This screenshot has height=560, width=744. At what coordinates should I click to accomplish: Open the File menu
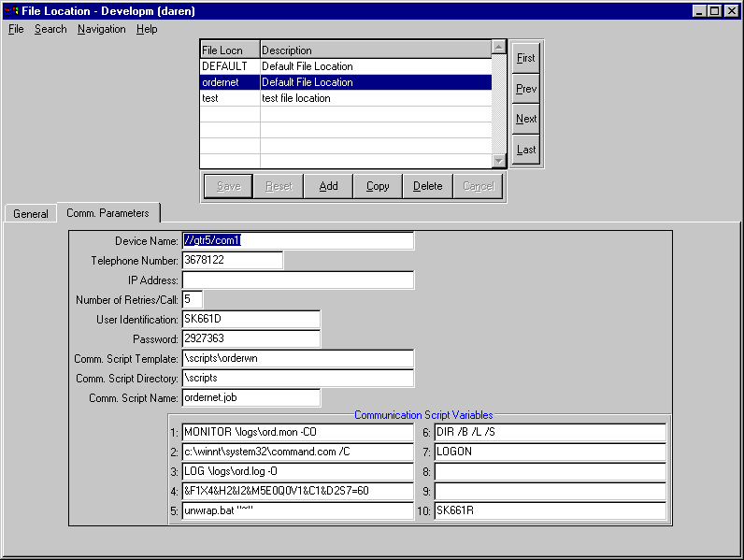pyautogui.click(x=16, y=29)
